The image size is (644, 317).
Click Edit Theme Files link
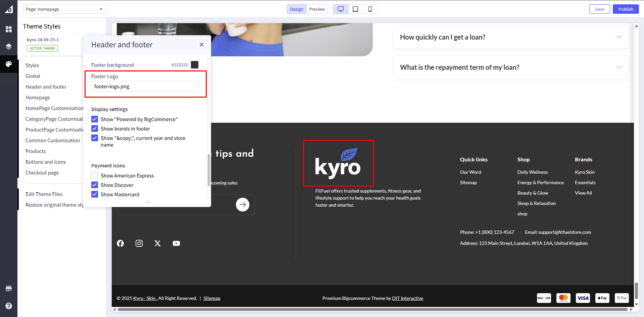(44, 194)
